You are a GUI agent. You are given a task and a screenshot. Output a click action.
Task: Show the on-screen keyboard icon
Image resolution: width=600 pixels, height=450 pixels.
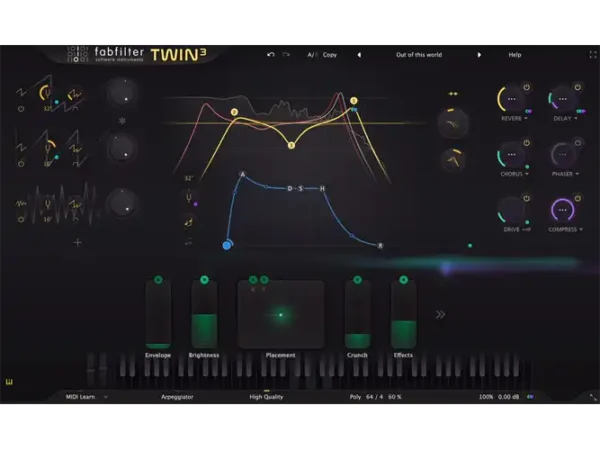pyautogui.click(x=9, y=382)
